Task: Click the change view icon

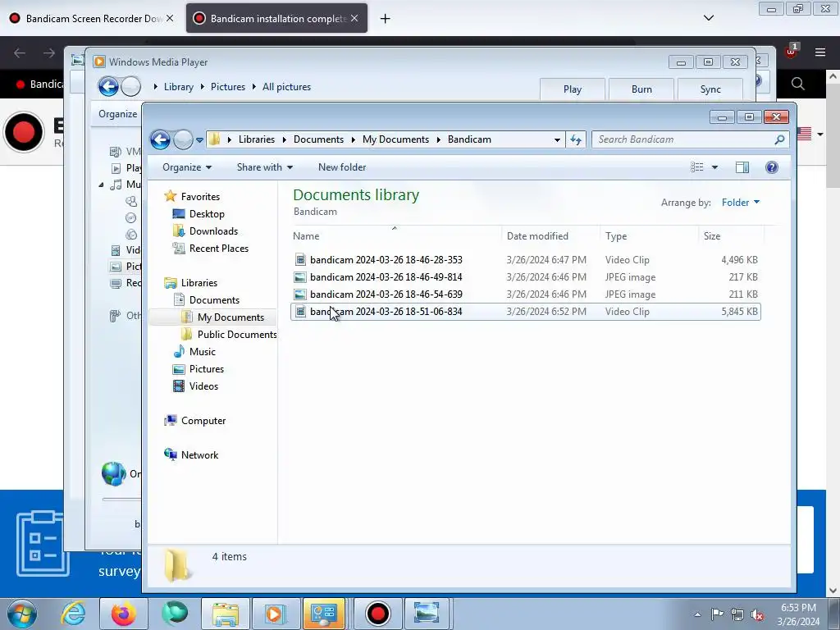Action: [697, 167]
